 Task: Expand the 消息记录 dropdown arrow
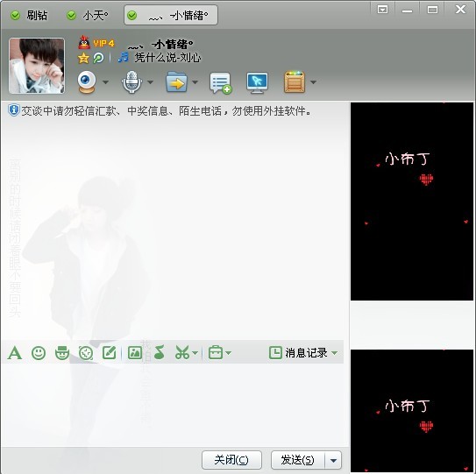[335, 353]
